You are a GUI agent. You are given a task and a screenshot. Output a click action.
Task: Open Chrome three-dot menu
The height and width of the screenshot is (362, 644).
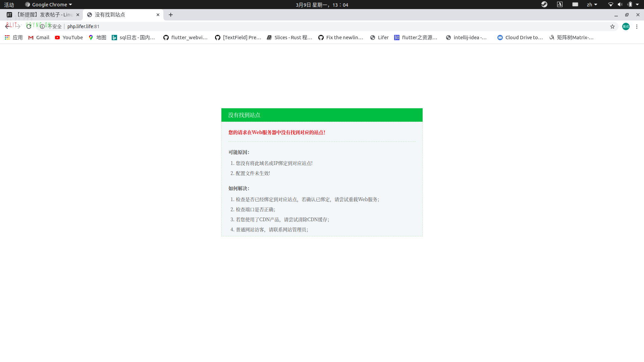[x=637, y=26]
